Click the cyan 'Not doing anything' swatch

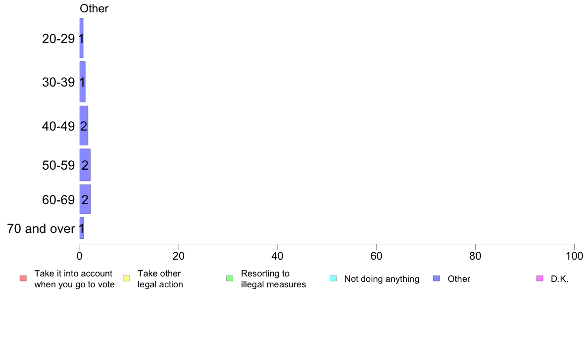(x=333, y=278)
